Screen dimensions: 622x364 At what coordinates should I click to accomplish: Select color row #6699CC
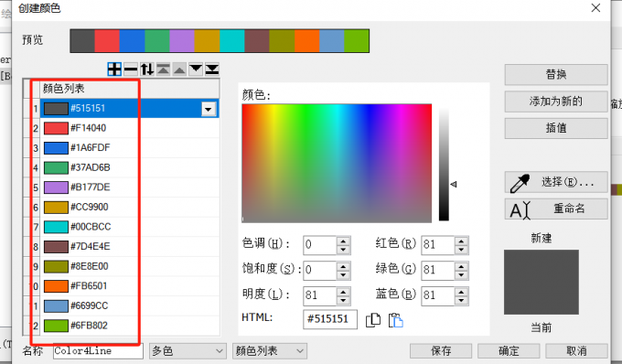pos(129,305)
